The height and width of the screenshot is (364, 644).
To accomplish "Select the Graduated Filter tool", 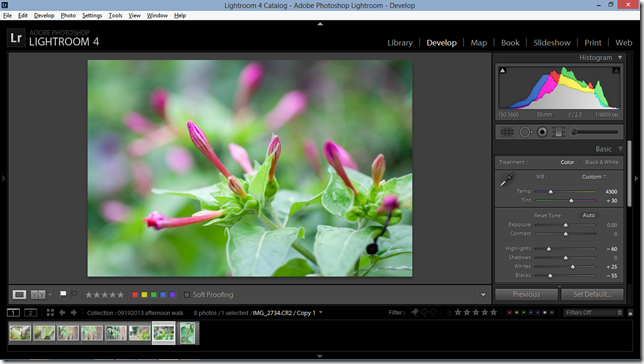I will tap(559, 132).
